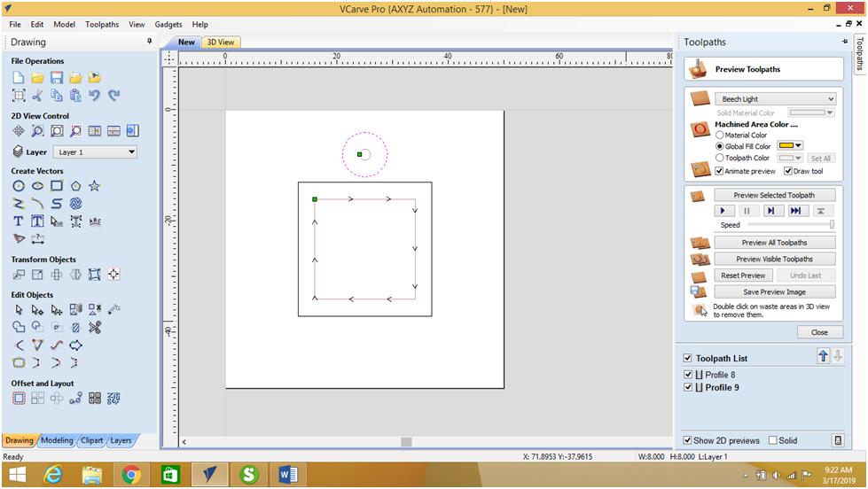Click the Trim vectors scissors icon in Edit Objects
The height and width of the screenshot is (489, 868).
tap(95, 328)
